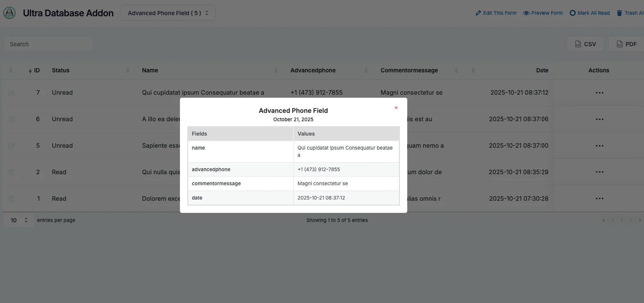Export entries as PDF
The width and height of the screenshot is (644, 303).
626,44
